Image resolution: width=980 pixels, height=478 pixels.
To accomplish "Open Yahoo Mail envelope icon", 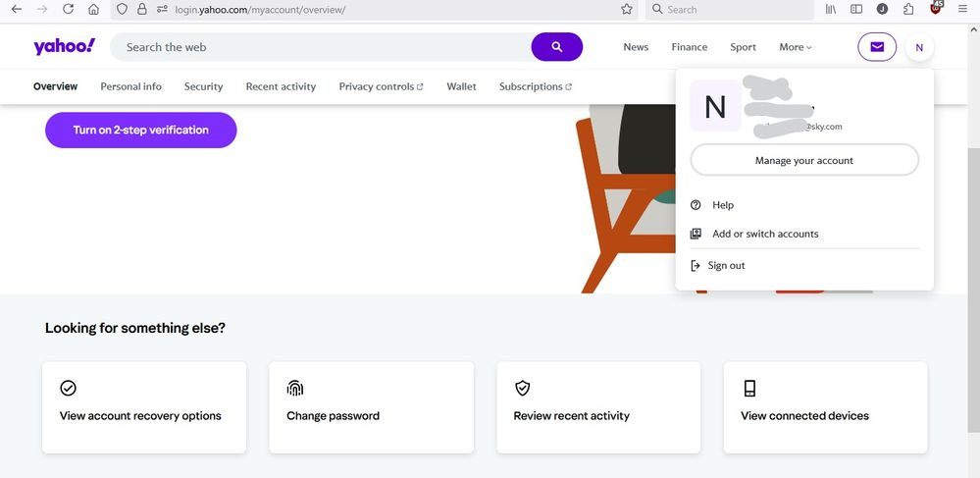I will [876, 47].
